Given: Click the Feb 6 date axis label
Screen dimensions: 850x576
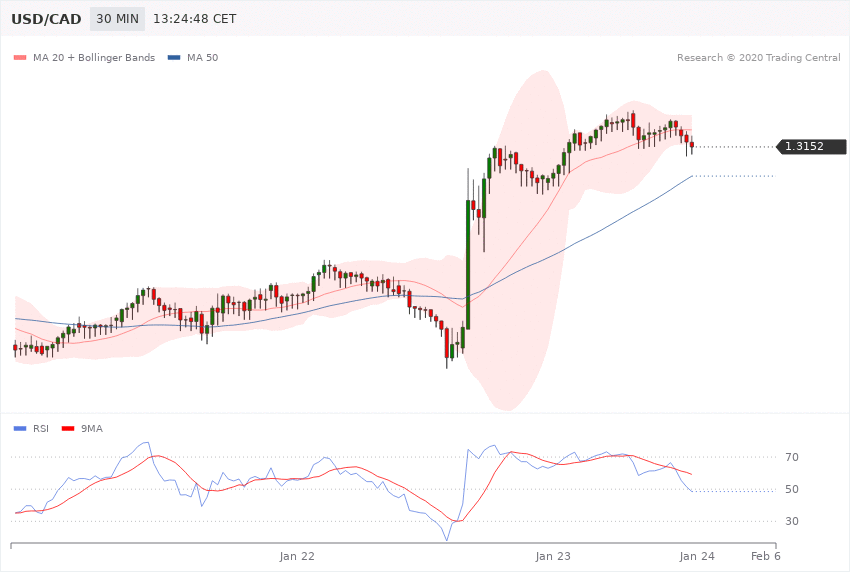Looking at the screenshot, I should (x=765, y=556).
